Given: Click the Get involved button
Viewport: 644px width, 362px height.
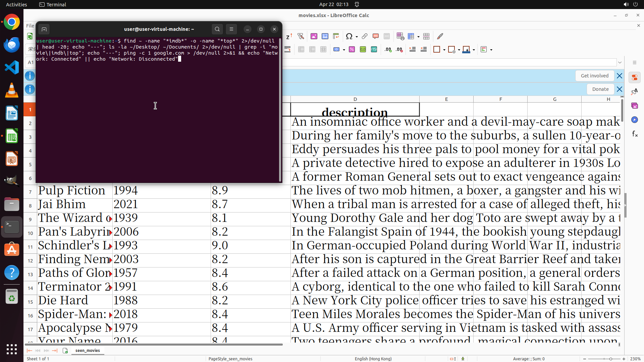Looking at the screenshot, I should (x=595, y=76).
